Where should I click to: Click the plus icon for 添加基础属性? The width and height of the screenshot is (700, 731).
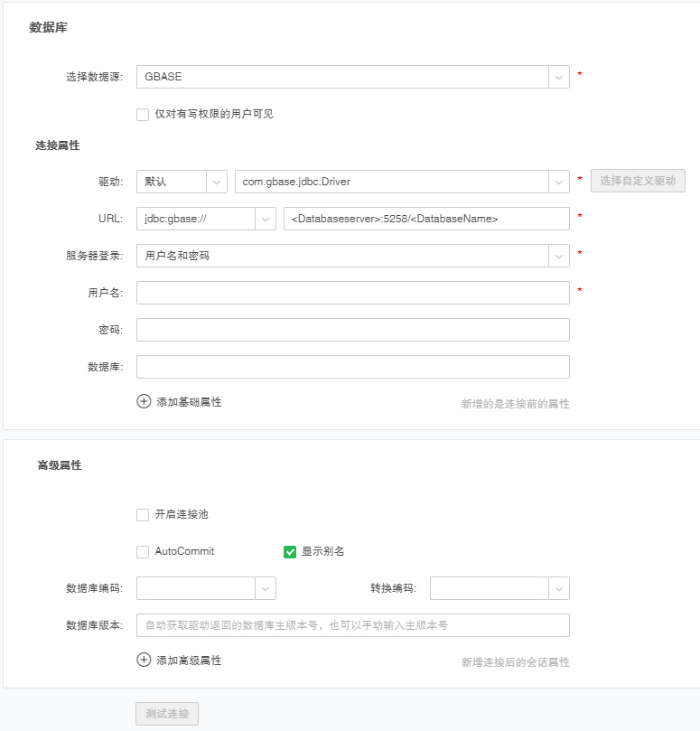pyautogui.click(x=144, y=402)
